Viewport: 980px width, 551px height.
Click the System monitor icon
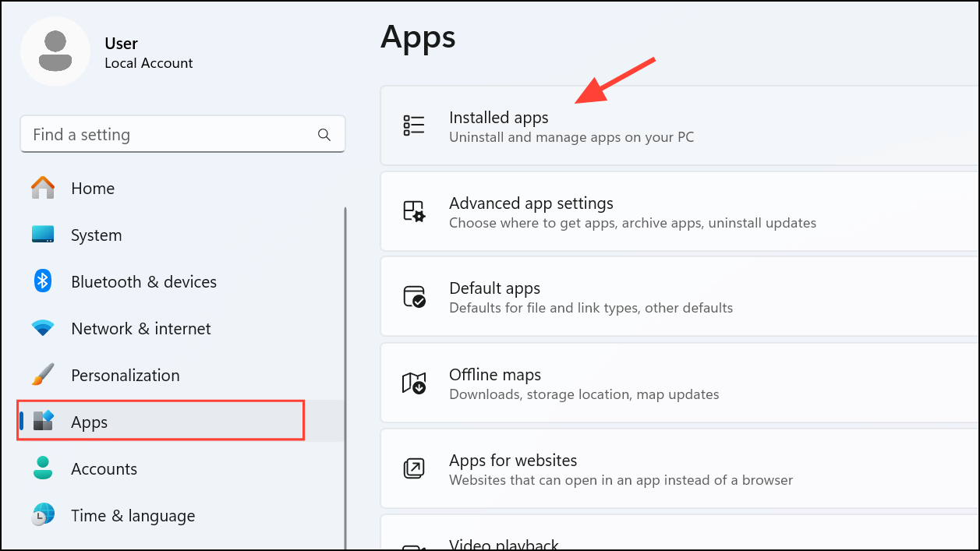click(43, 235)
